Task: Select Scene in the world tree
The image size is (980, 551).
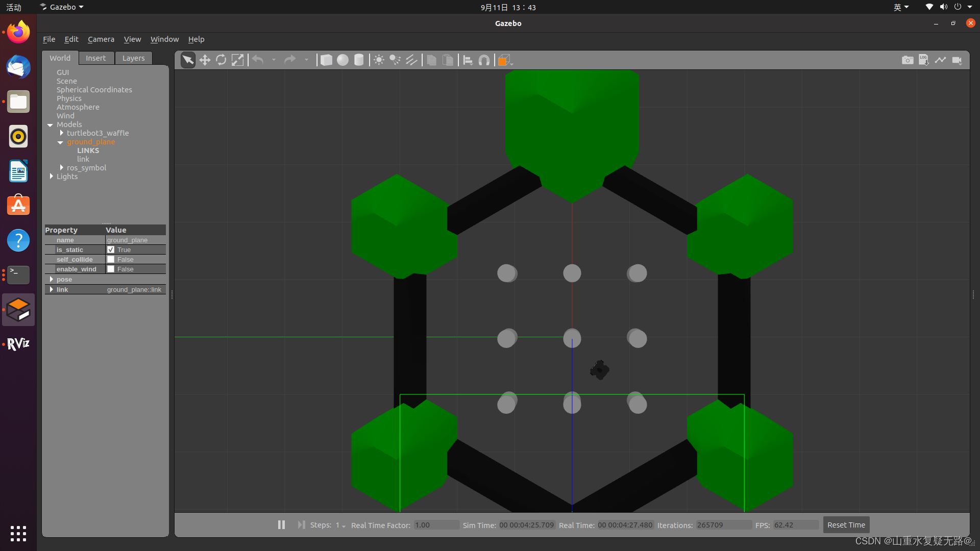Action: (x=67, y=81)
